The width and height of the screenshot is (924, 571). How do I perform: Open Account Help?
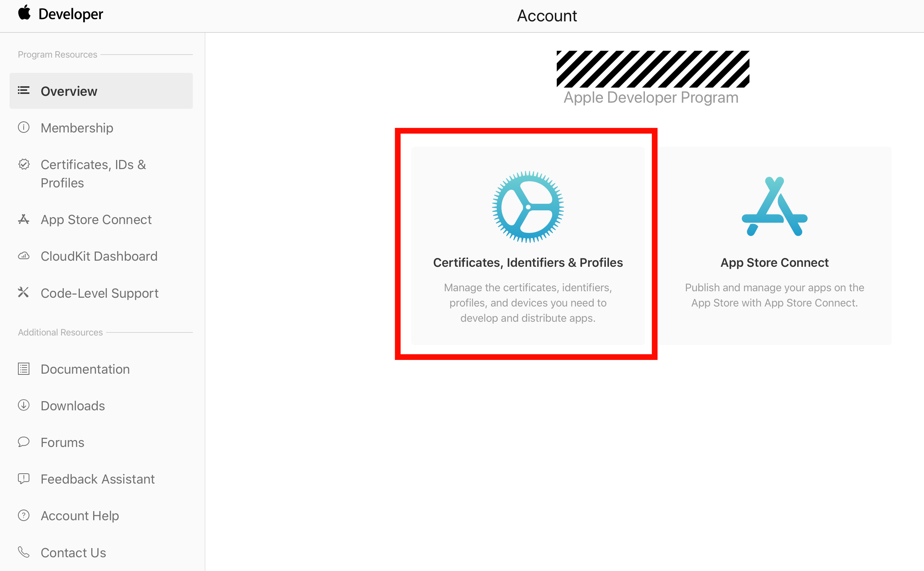coord(80,516)
